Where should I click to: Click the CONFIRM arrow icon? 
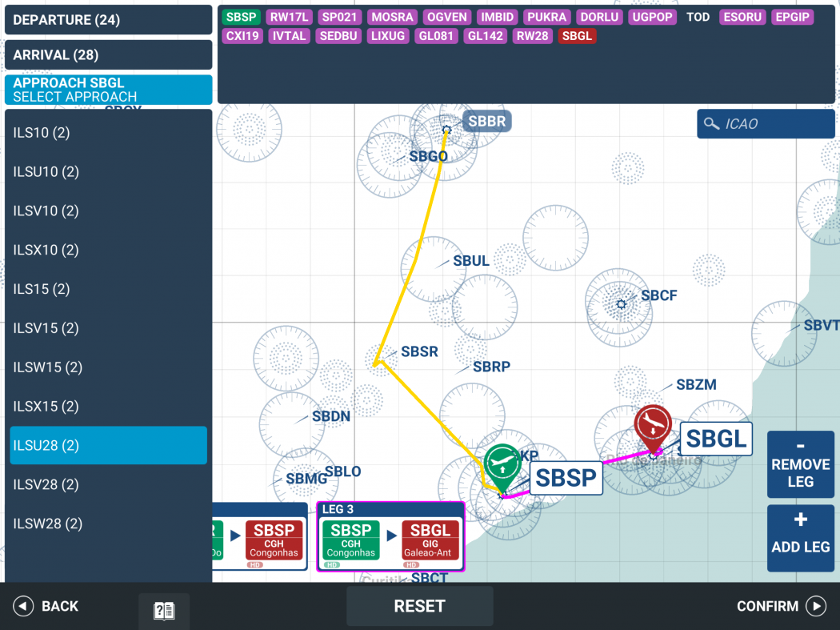click(818, 606)
